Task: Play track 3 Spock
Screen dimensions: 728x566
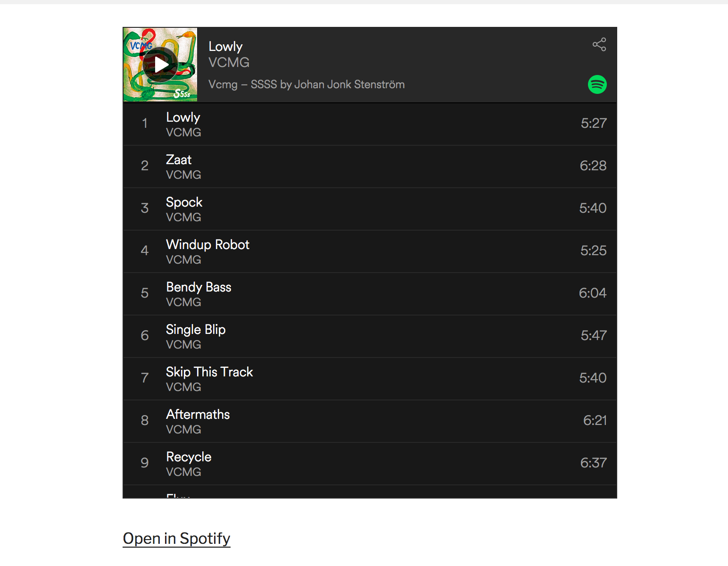Action: tap(370, 209)
